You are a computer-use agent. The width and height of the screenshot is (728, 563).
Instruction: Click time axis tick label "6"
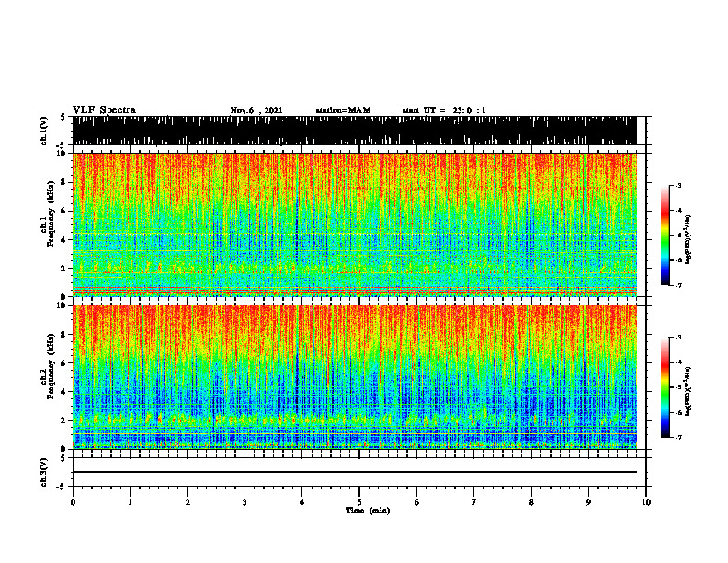pyautogui.click(x=417, y=502)
